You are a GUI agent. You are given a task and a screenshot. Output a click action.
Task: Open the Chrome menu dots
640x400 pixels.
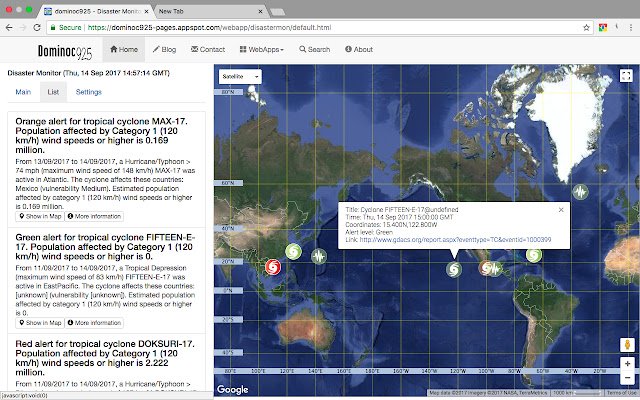pos(631,27)
